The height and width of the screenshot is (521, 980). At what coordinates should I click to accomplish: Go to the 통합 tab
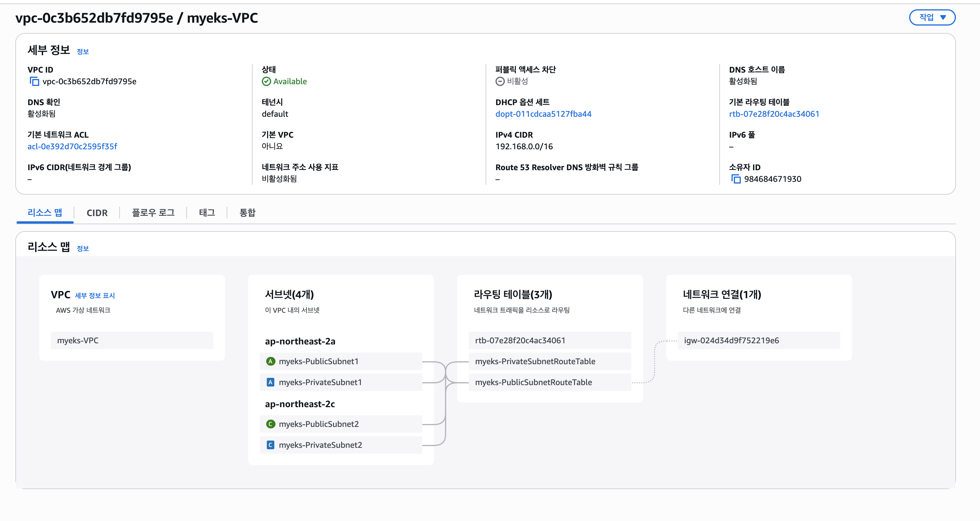pyautogui.click(x=247, y=213)
